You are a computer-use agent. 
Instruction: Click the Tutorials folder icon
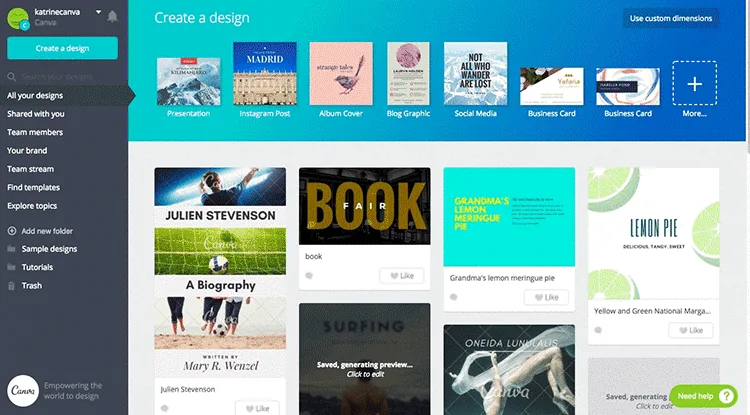[x=11, y=267]
